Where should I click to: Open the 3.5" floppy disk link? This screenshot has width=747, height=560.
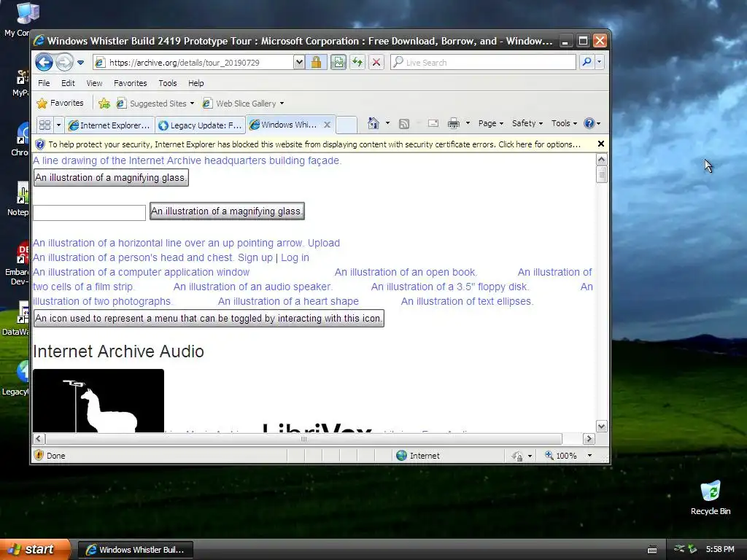click(x=450, y=287)
